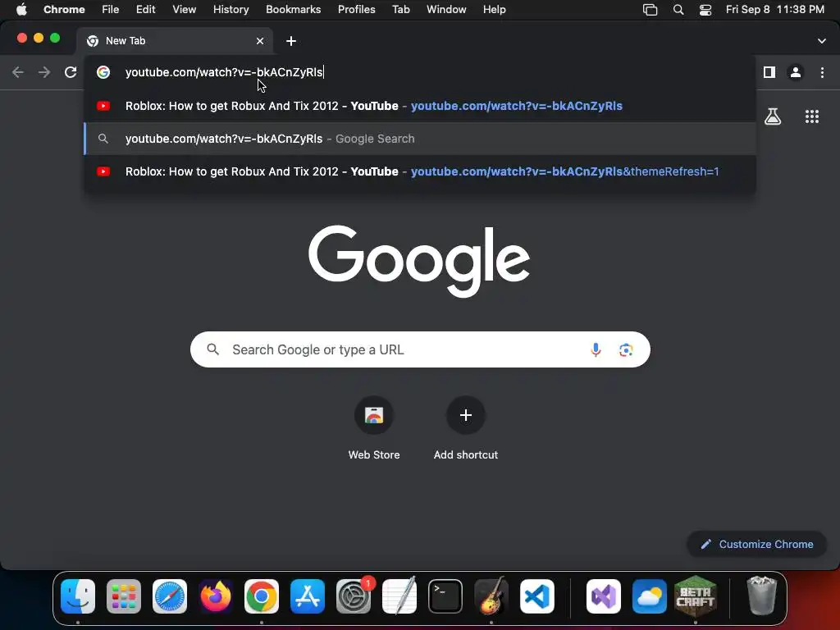Select the New Tab tab
840x630 pixels.
tap(175, 41)
